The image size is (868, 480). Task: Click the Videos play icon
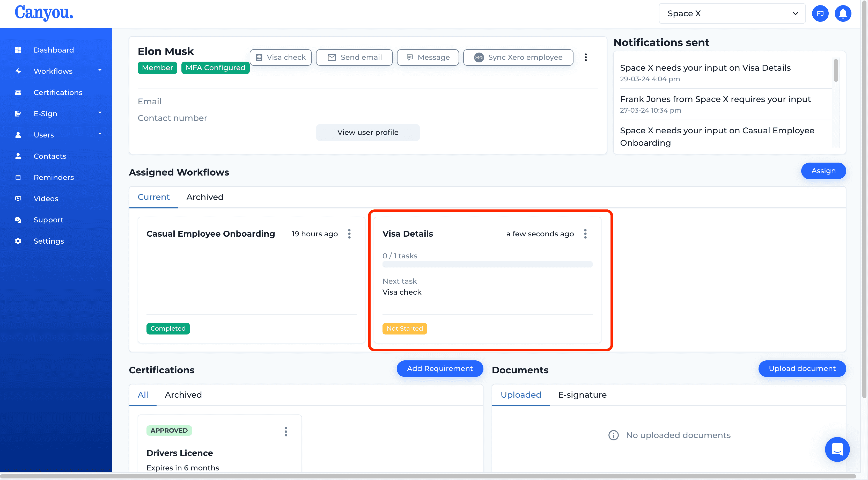[x=18, y=199]
